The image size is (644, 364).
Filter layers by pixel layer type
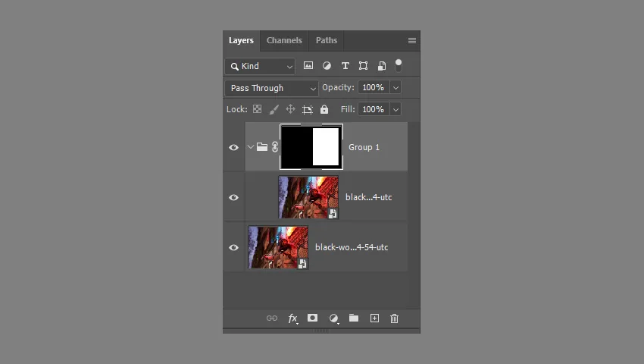[308, 66]
